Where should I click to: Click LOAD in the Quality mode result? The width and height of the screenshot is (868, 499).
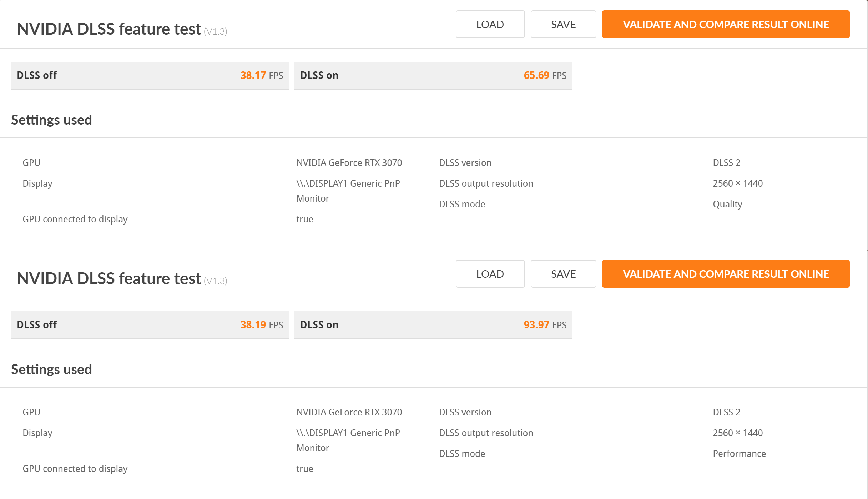point(490,24)
